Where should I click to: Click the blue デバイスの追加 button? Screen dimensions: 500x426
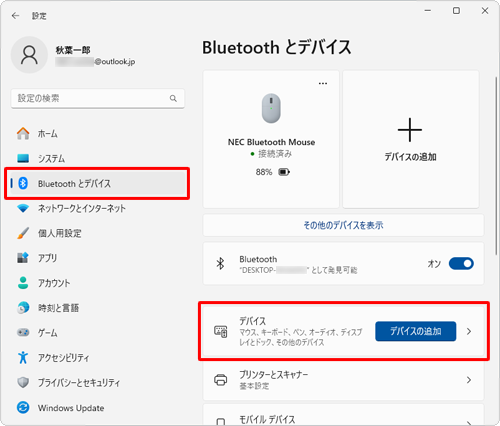(x=416, y=331)
